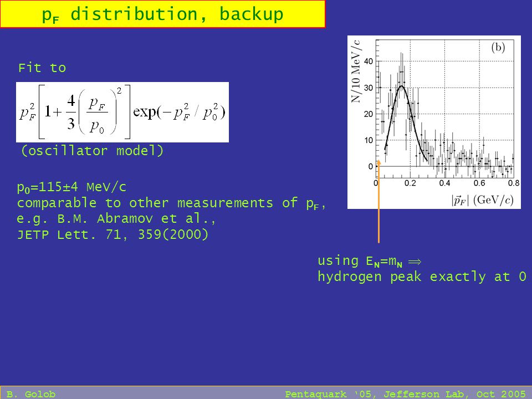Click the 'N/10 MeV/c' y-axis label
Viewport: 532px width, 399px height.
(356, 71)
